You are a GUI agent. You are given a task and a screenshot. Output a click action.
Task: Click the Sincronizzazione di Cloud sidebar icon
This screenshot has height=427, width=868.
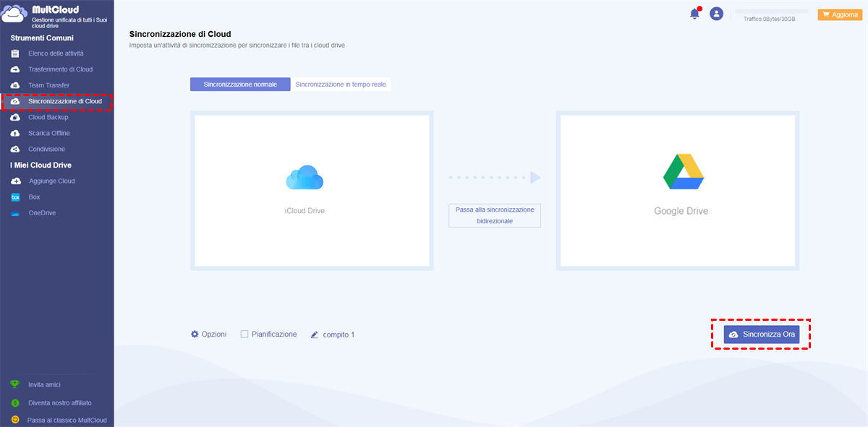point(15,101)
